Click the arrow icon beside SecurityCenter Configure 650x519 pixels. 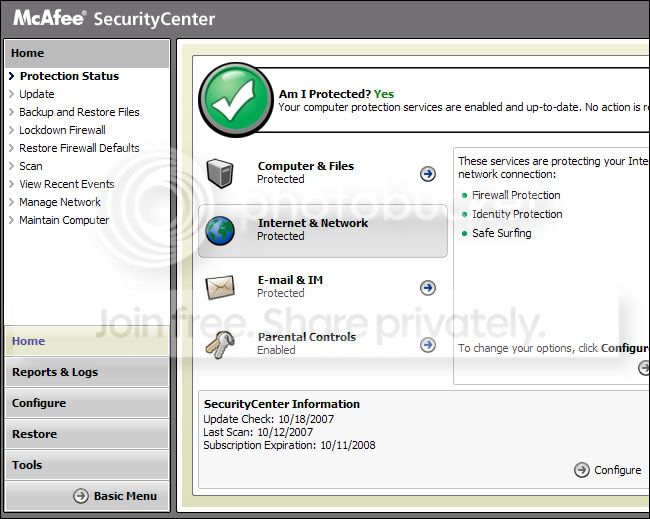[x=582, y=470]
